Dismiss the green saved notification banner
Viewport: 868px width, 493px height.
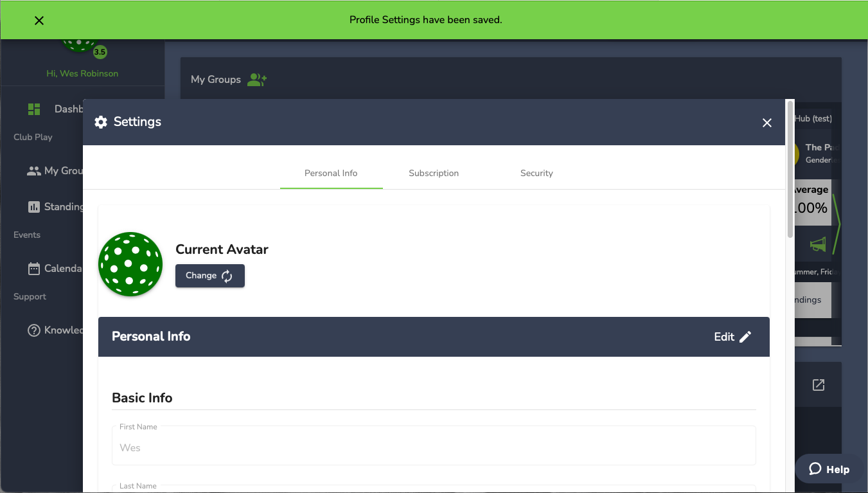point(39,21)
